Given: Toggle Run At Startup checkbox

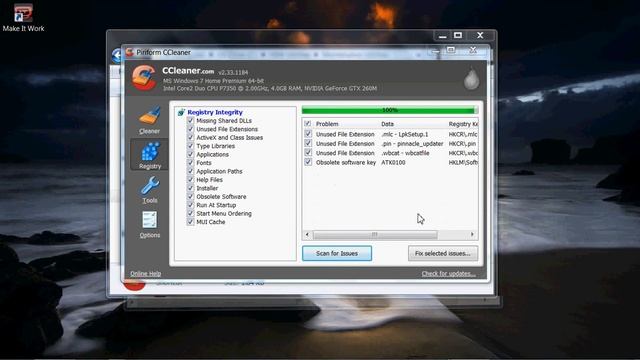Looking at the screenshot, I should (190, 205).
